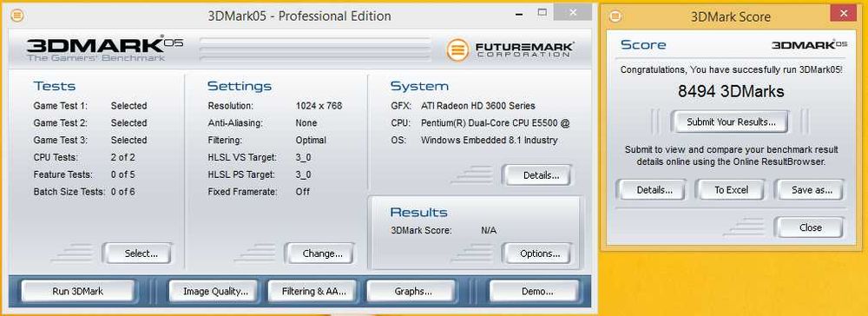
Task: Click the 3DMark05 window title bar icon
Action: click(x=17, y=16)
